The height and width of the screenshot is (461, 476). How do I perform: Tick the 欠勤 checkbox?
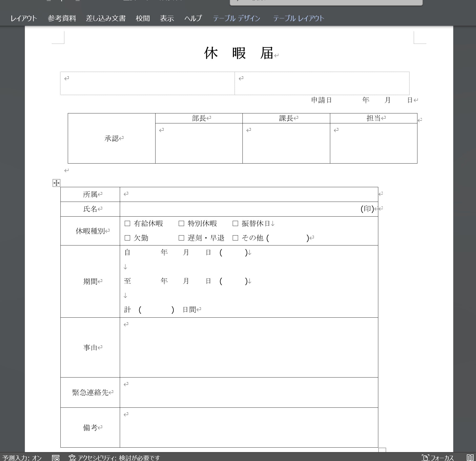(x=127, y=238)
